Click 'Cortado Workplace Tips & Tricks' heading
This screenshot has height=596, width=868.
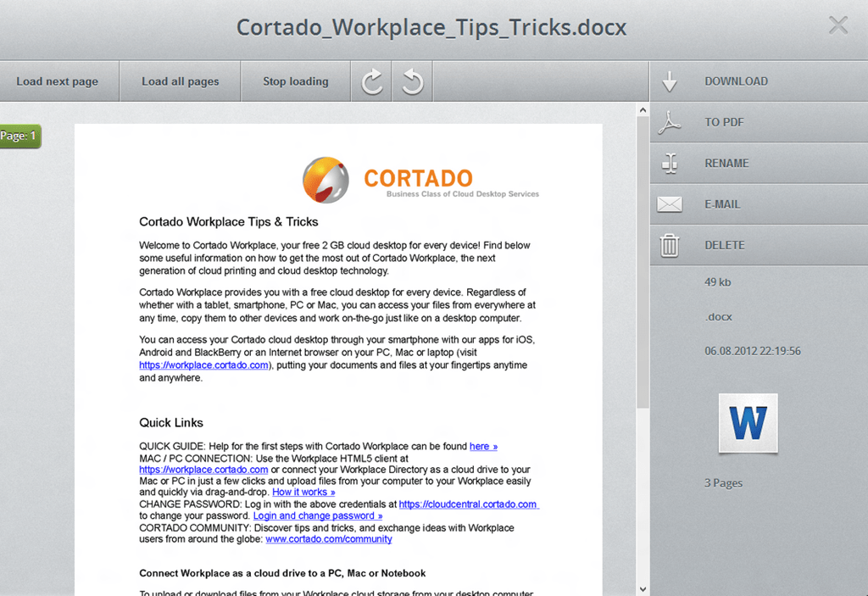click(229, 222)
